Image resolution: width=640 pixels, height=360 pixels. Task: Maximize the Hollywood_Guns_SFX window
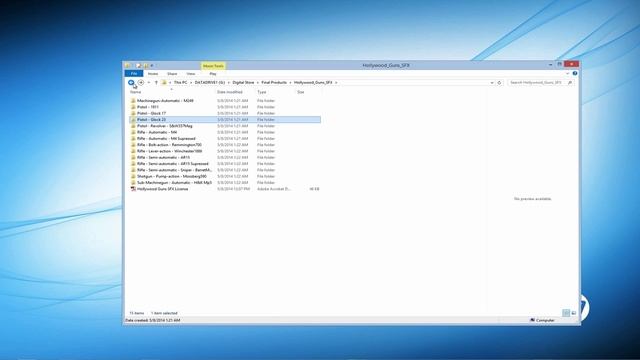tap(560, 64)
